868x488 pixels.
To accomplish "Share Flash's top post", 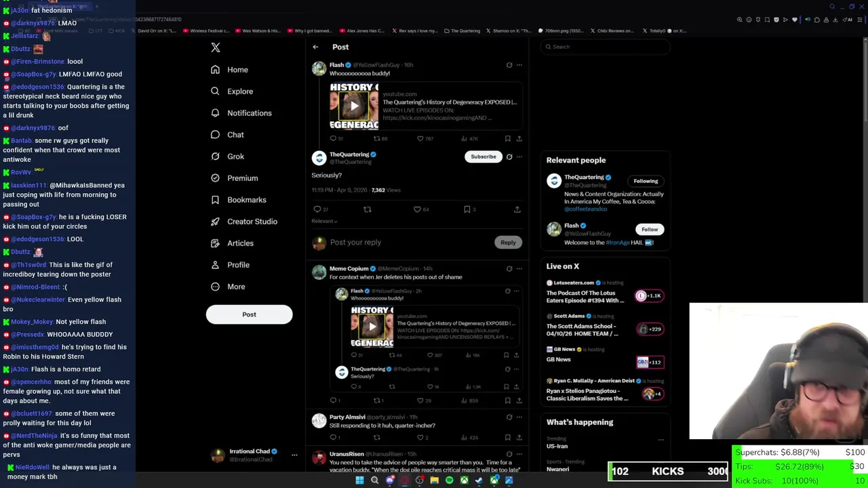I will 519,138.
